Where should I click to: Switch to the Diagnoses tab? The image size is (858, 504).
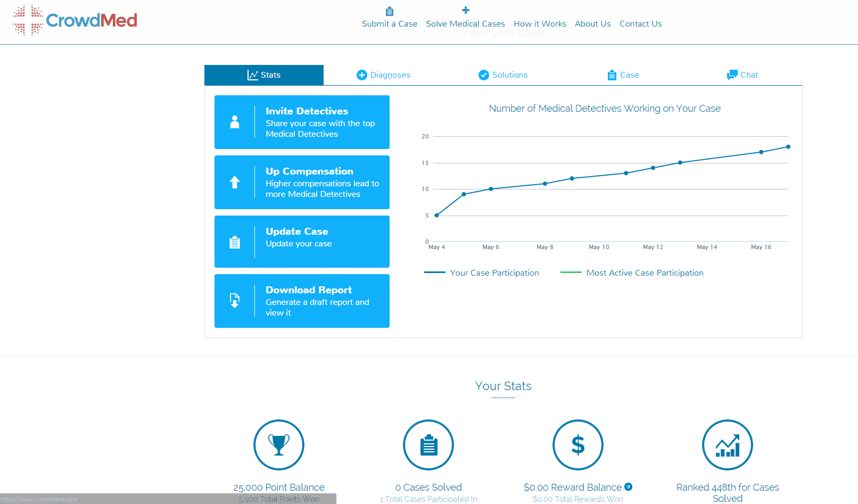click(x=383, y=75)
